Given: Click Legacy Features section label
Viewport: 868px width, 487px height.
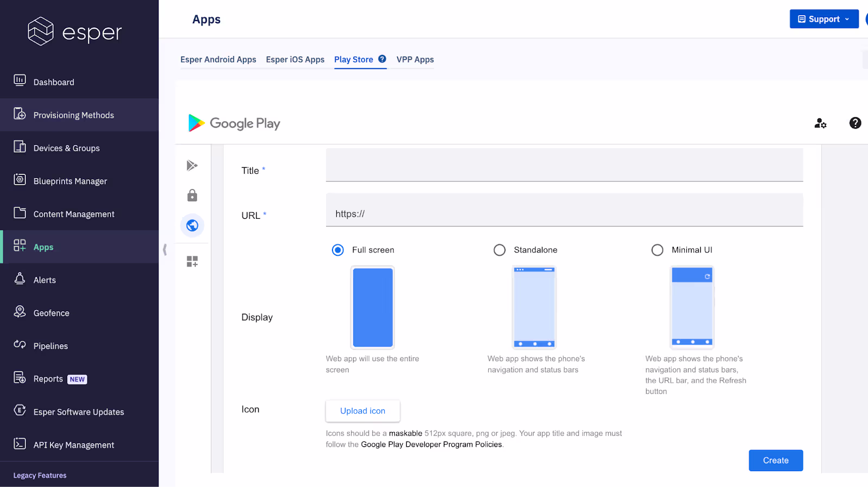Looking at the screenshot, I should (40, 476).
